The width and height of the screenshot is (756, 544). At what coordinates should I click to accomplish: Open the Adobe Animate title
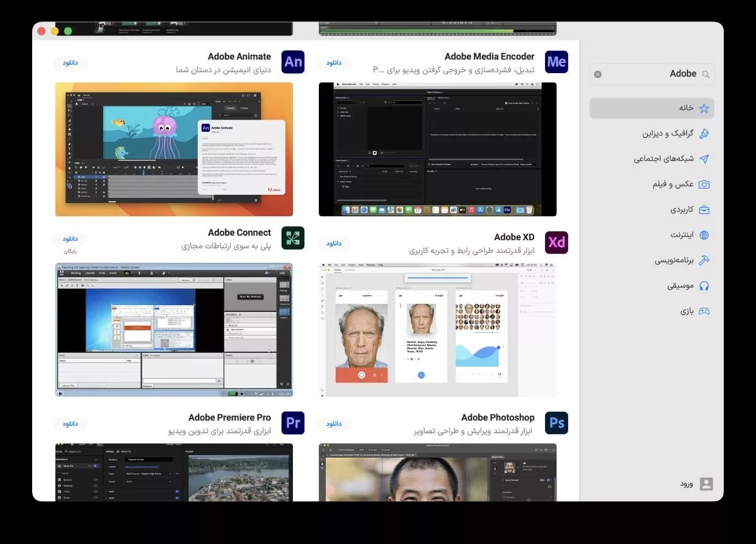[239, 57]
